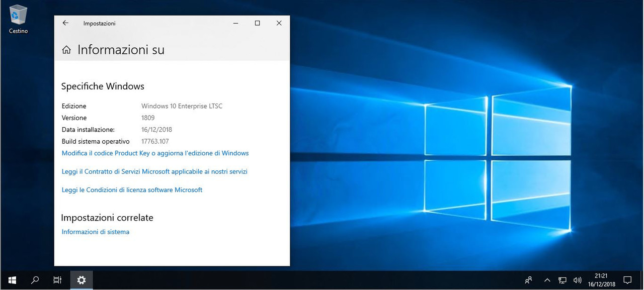Close the Impostazioni window
The image size is (644, 290).
tap(279, 23)
